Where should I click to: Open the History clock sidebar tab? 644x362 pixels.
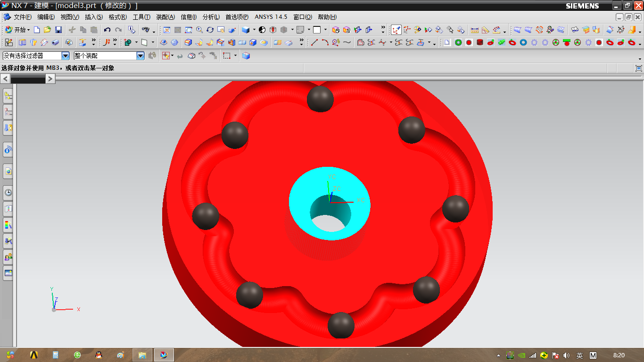point(8,192)
